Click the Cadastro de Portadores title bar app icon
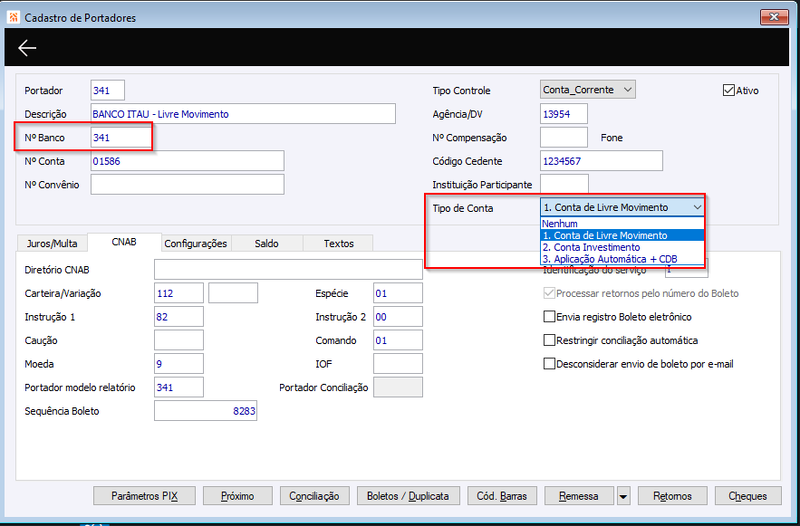Image resolution: width=800 pixels, height=526 pixels. tap(13, 17)
